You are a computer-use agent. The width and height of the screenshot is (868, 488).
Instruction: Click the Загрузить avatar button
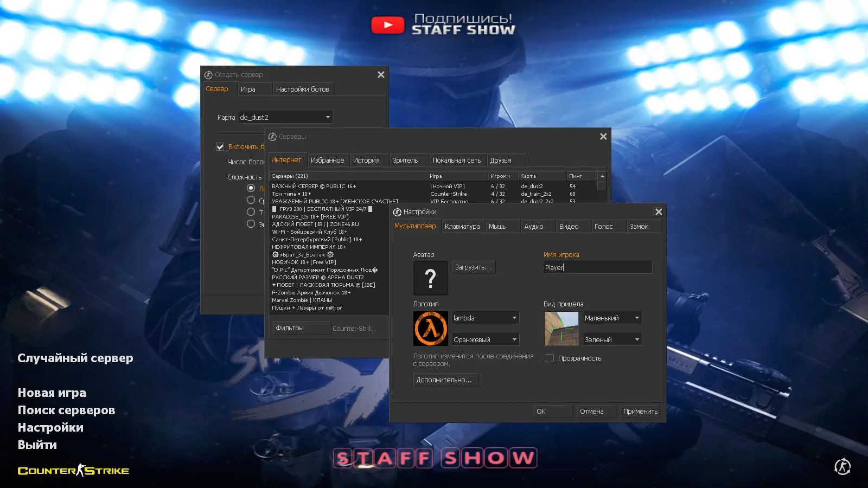(473, 267)
